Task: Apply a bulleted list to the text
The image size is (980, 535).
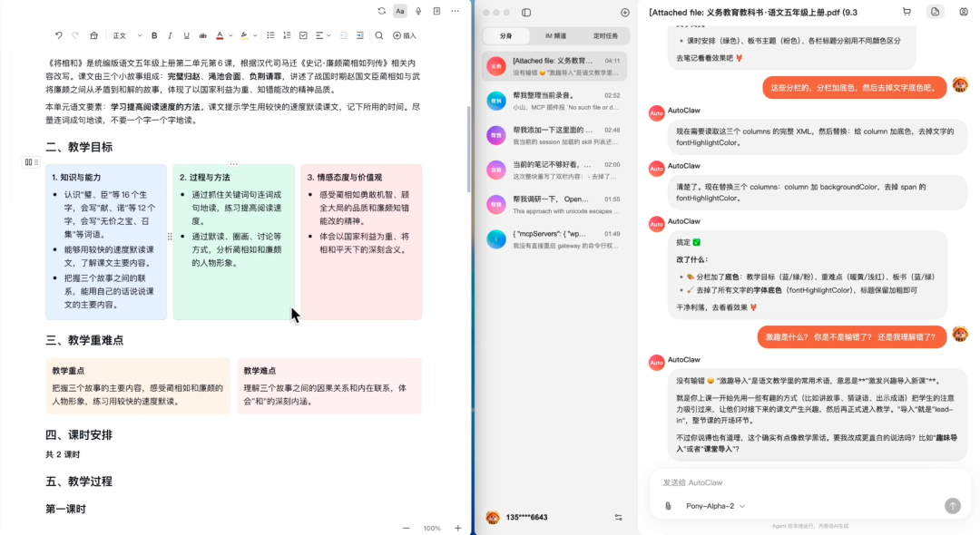Action: tap(271, 35)
